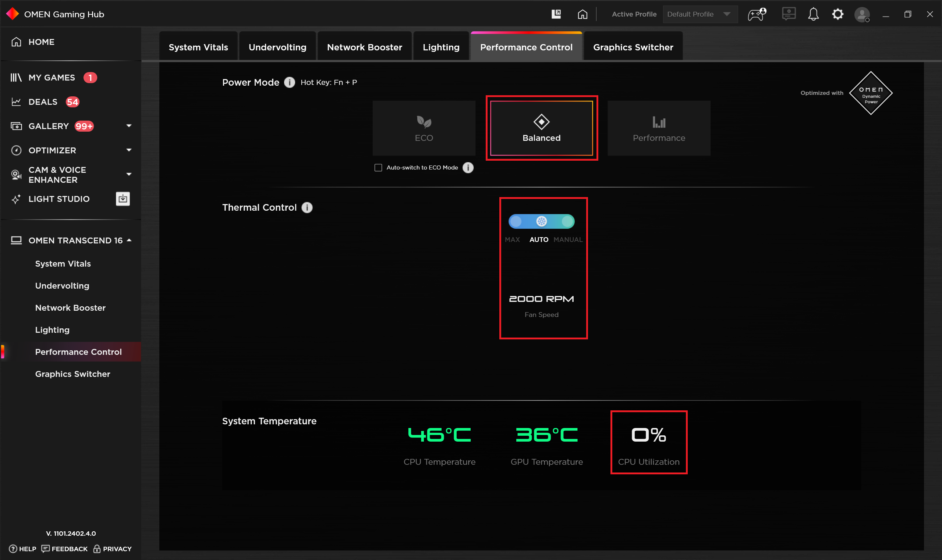Viewport: 942px width, 560px height.
Task: Open the screen layout icon in title bar
Action: (x=556, y=14)
